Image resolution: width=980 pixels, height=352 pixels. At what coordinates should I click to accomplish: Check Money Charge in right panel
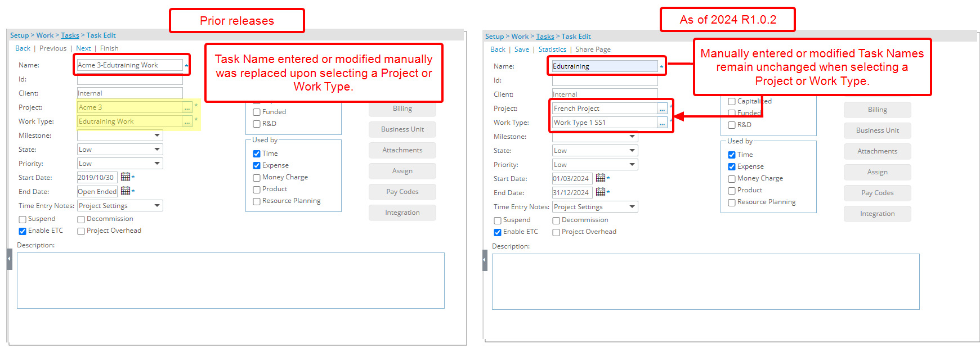(732, 179)
